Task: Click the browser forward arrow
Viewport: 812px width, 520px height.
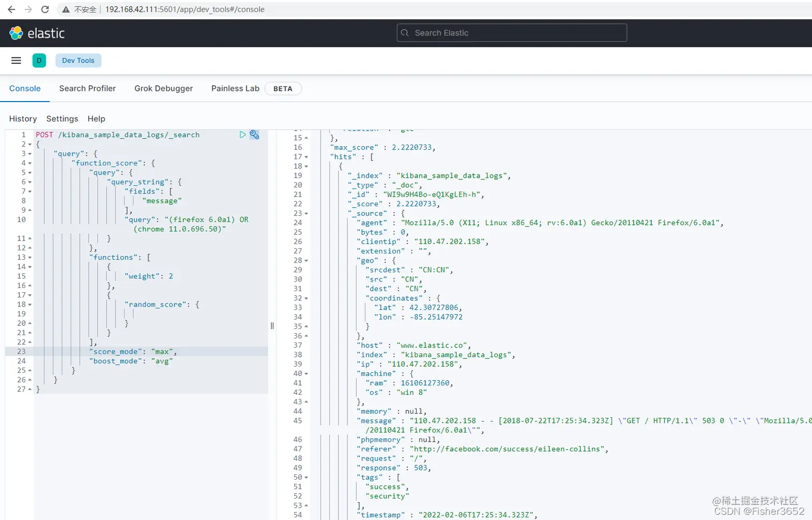Action: 28,9
